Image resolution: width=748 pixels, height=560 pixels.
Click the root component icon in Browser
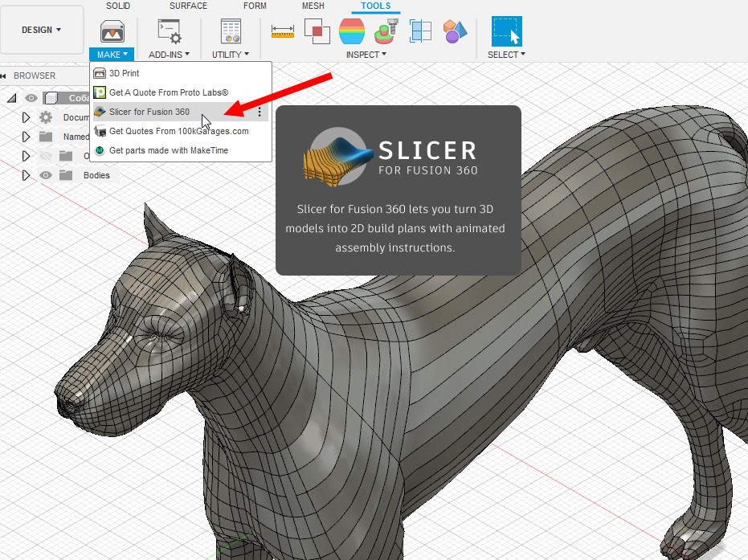pos(51,98)
